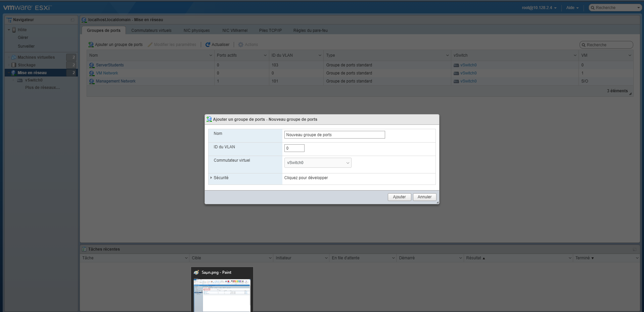Image resolution: width=644 pixels, height=312 pixels.
Task: Select Stockage in the navigator
Action: (27, 65)
